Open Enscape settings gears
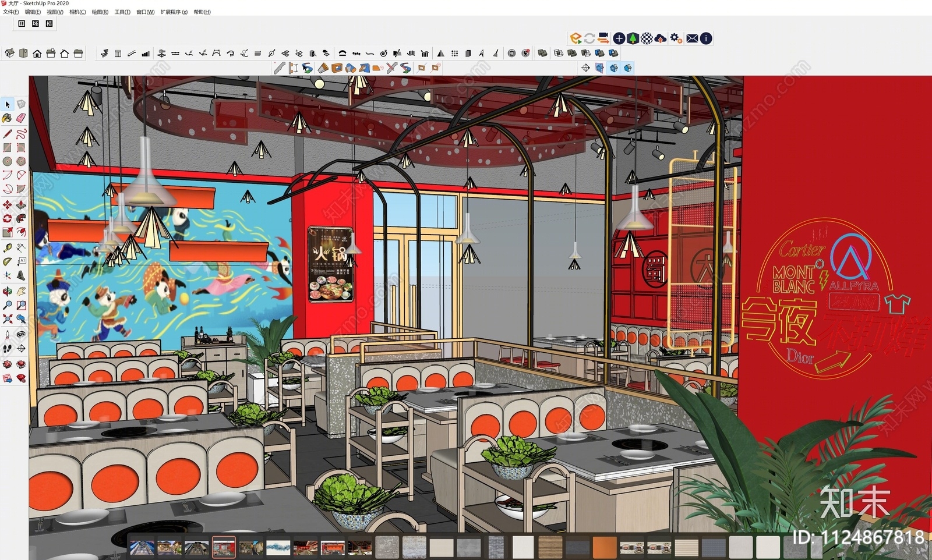Viewport: 932px width, 560px height. 676,38
